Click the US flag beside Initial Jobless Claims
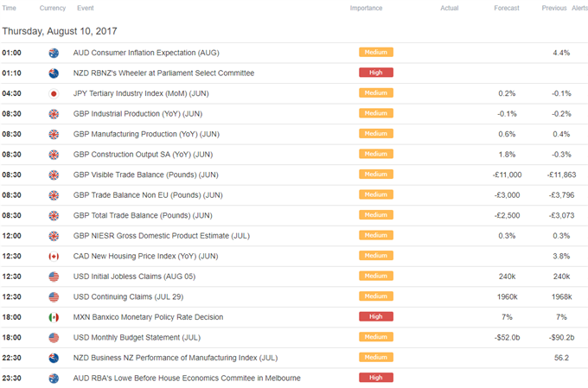Screen dimensions: 588x388 pos(54,277)
